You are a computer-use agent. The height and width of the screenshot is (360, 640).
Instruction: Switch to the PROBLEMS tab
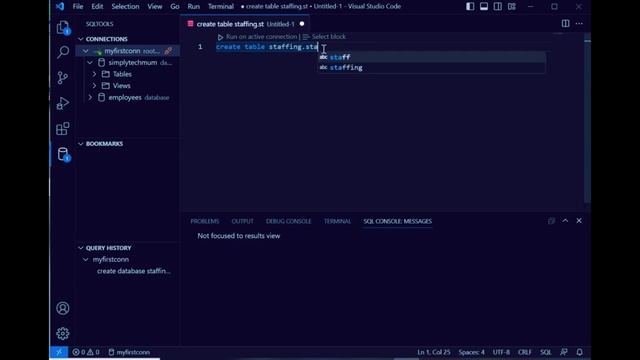(205, 221)
